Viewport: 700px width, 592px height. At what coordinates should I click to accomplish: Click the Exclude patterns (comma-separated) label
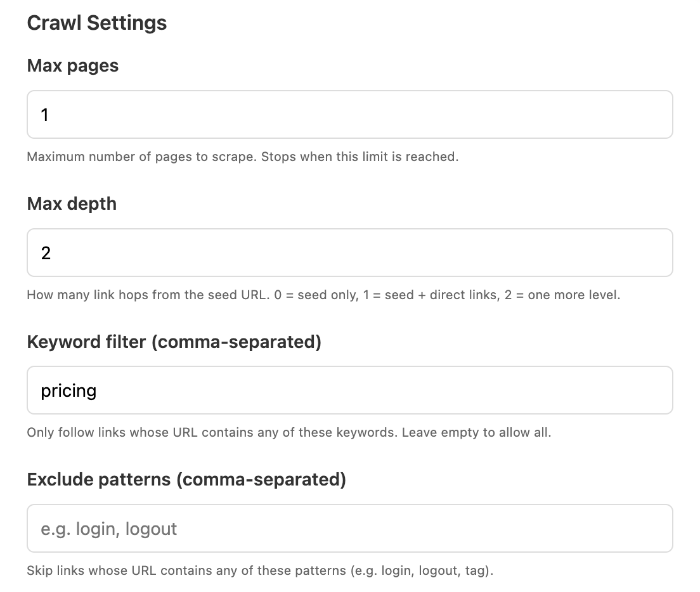pyautogui.click(x=186, y=480)
